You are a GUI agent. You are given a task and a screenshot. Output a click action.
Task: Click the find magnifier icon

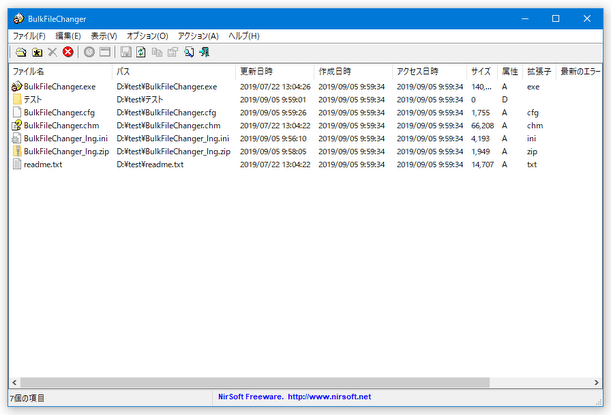(189, 52)
